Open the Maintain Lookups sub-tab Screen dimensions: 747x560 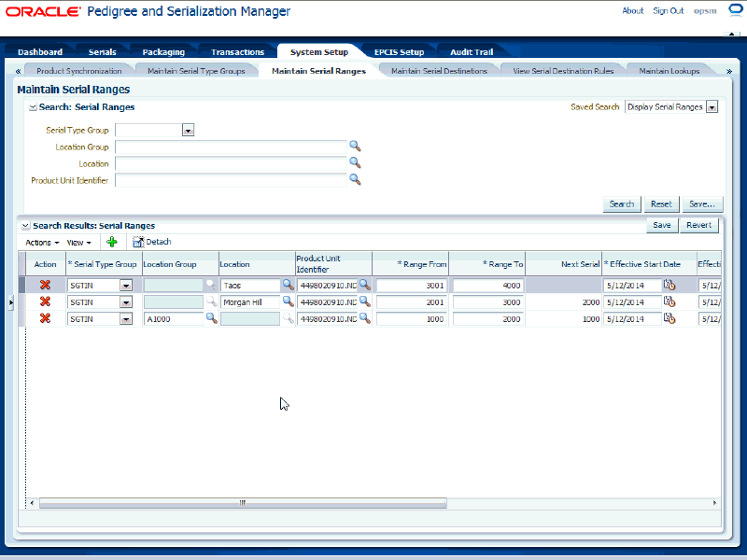[x=669, y=71]
